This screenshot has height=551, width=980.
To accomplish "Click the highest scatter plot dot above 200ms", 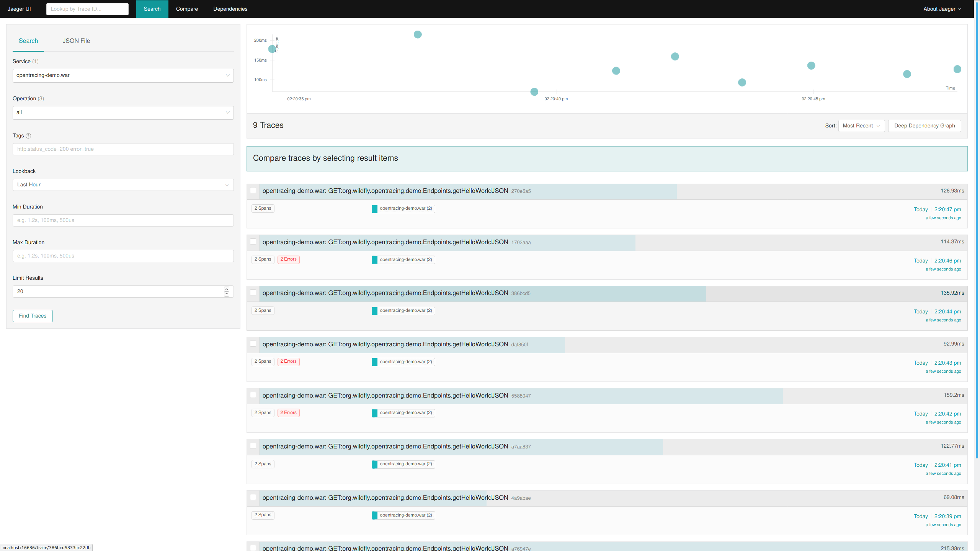I will pyautogui.click(x=418, y=34).
